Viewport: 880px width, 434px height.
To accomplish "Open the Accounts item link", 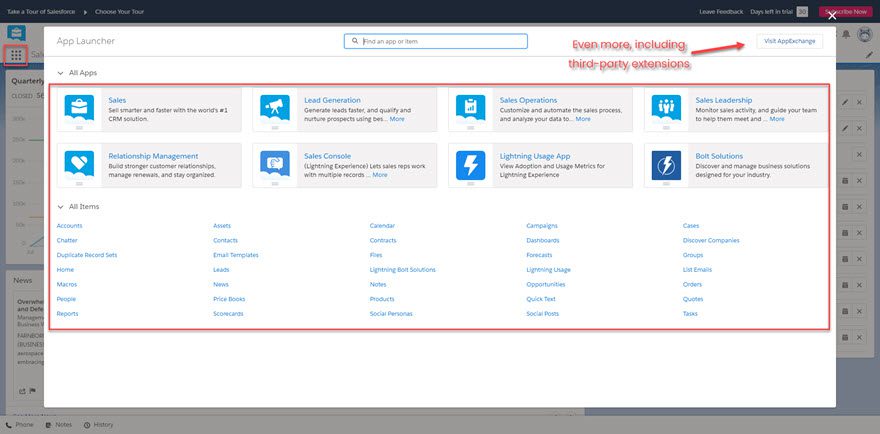I will tap(70, 226).
